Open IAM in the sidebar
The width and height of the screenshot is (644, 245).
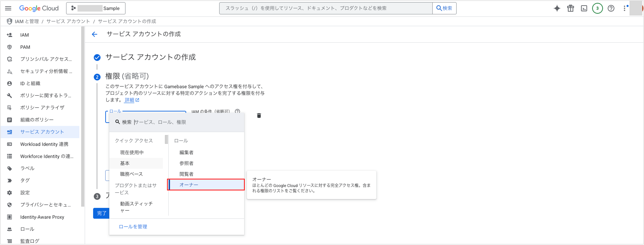40,35
